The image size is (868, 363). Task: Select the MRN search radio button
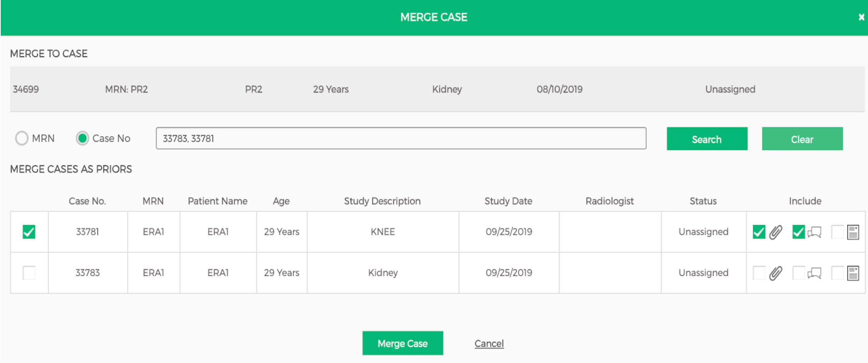(22, 138)
